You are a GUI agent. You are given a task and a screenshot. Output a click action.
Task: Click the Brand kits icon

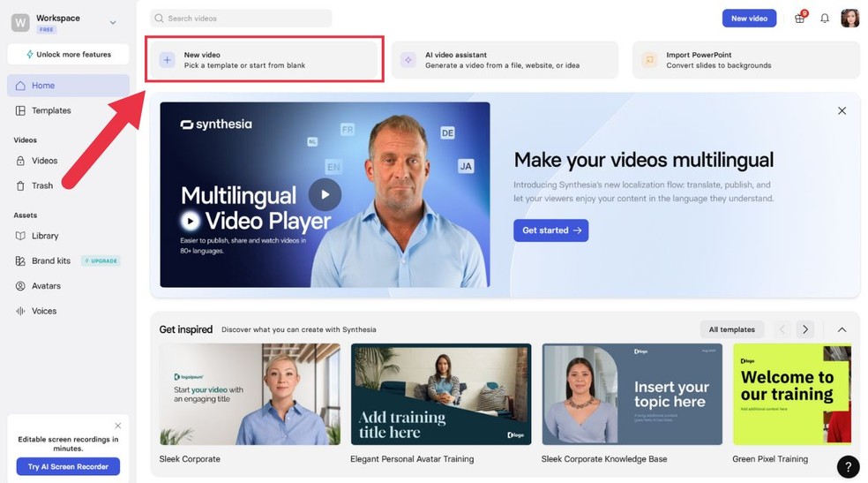coord(20,260)
